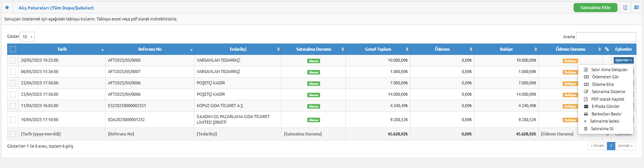Toggle the select-all header checkbox
644x168 pixels.
[x=13, y=49]
